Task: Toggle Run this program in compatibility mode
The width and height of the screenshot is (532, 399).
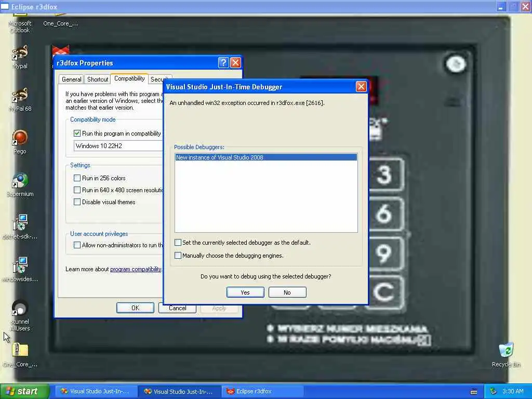Action: tap(77, 134)
